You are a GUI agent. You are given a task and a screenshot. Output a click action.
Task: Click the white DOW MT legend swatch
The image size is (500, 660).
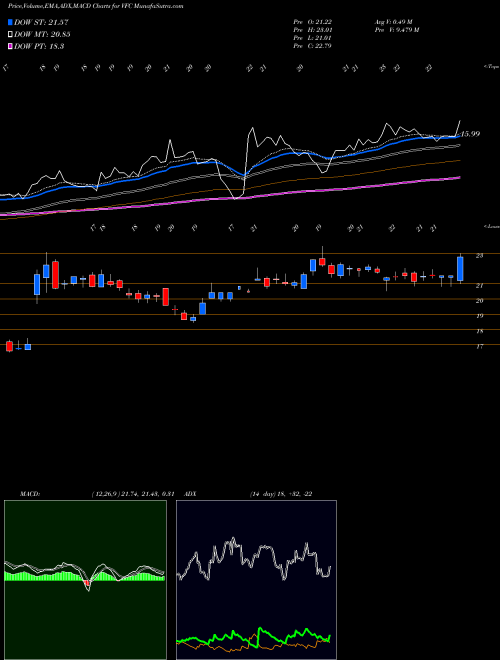point(10,35)
